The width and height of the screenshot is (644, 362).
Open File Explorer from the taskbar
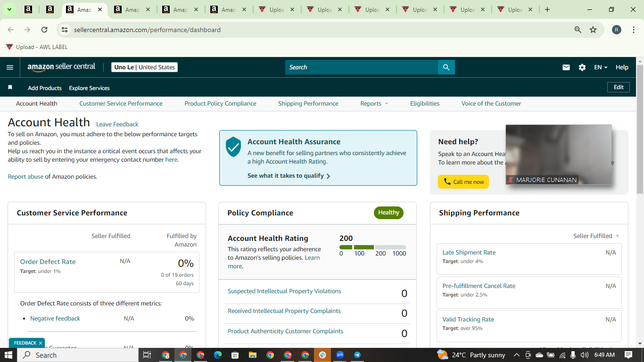pos(252,355)
